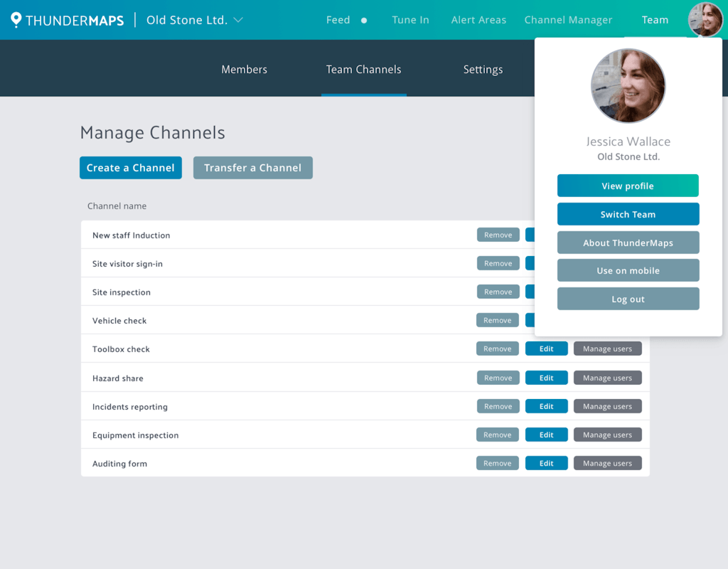The height and width of the screenshot is (569, 728).
Task: Click the New staff Induction channel name
Action: coord(132,235)
